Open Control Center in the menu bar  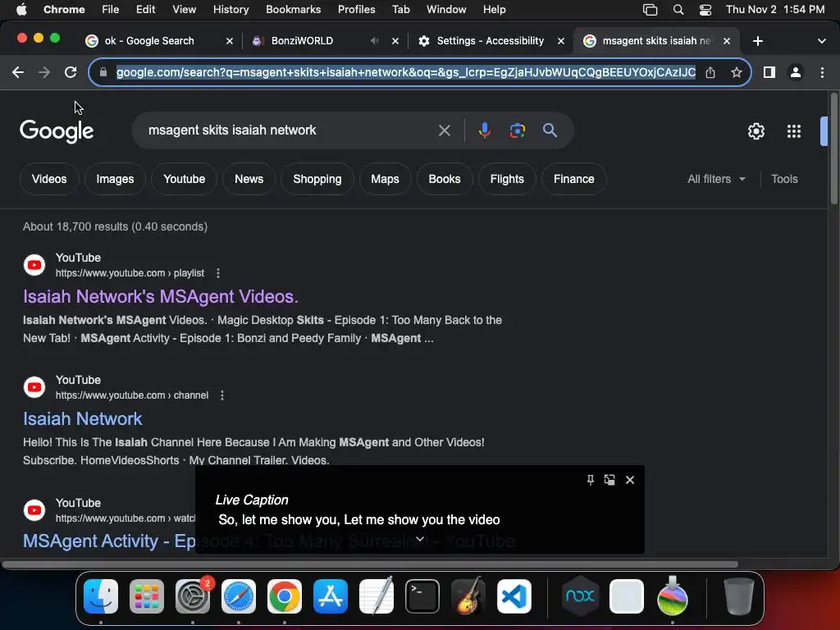pyautogui.click(x=705, y=9)
